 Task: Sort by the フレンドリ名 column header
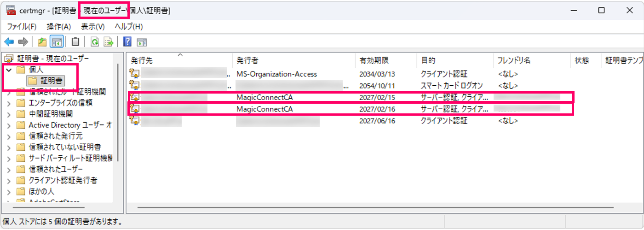tap(532, 60)
